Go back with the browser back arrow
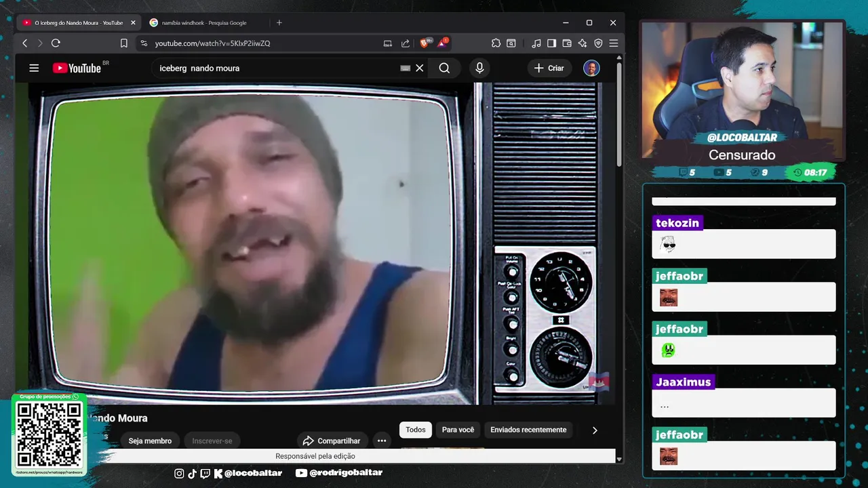Screen dimensions: 868x488 (25, 43)
